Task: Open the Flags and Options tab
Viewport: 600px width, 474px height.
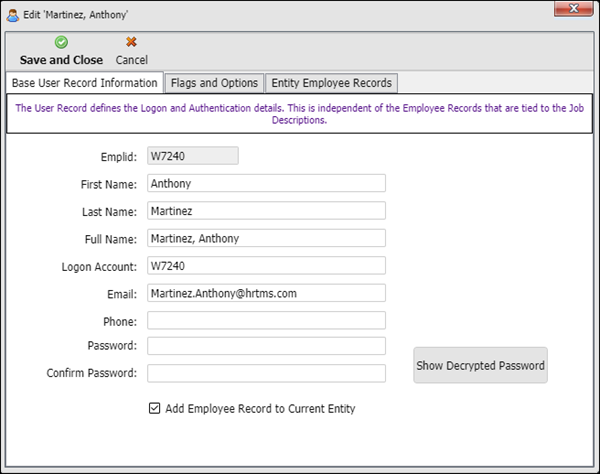Action: [x=214, y=83]
